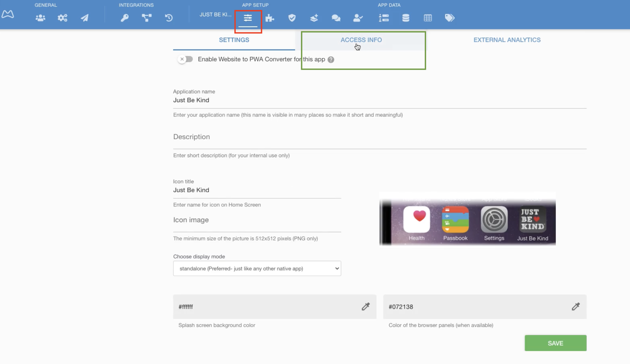
Task: Select the JUST BE KI... app name
Action: 216,14
